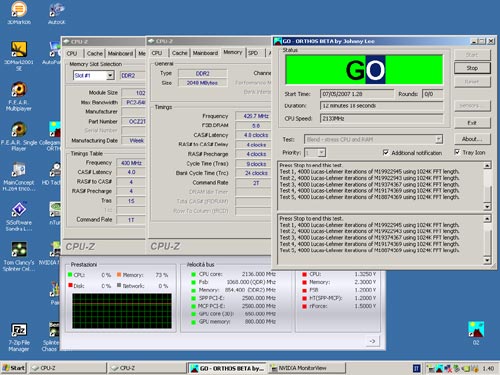Stop the ORTHOS stress test
The width and height of the screenshot is (500, 375).
click(x=472, y=68)
